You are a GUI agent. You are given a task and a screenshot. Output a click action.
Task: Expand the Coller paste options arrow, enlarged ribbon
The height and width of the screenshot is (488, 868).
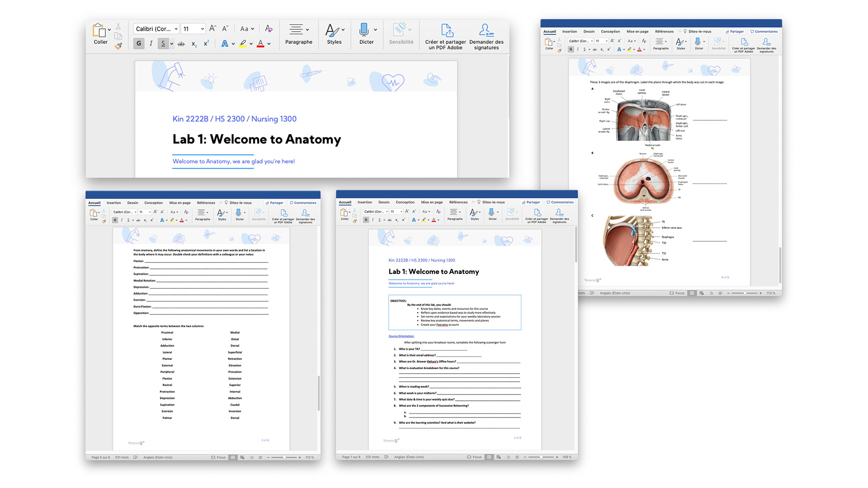pos(109,30)
